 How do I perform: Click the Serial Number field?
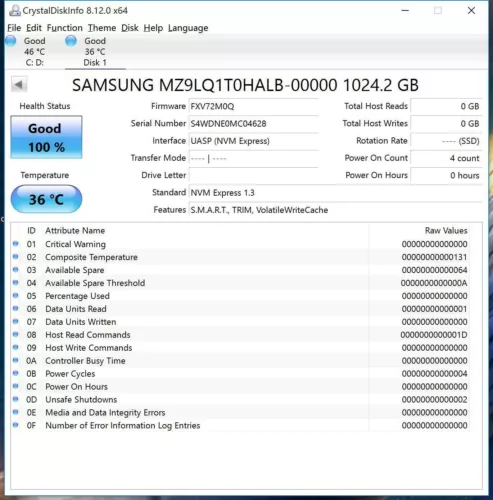point(253,124)
